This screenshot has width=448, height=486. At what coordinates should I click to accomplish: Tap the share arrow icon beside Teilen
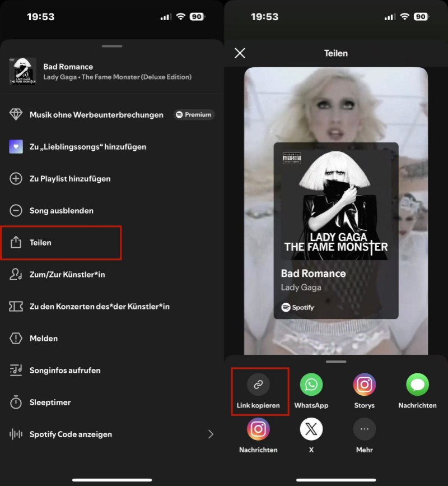[x=16, y=242]
